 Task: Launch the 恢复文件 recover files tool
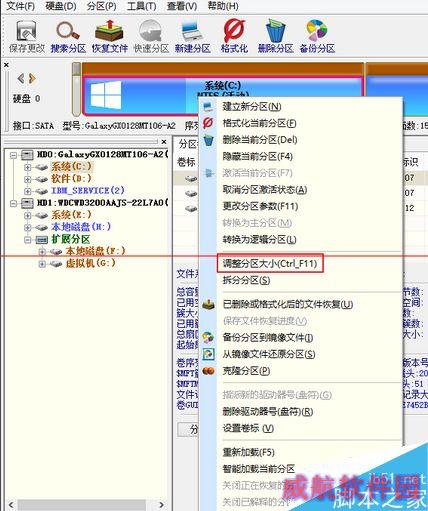[x=110, y=37]
